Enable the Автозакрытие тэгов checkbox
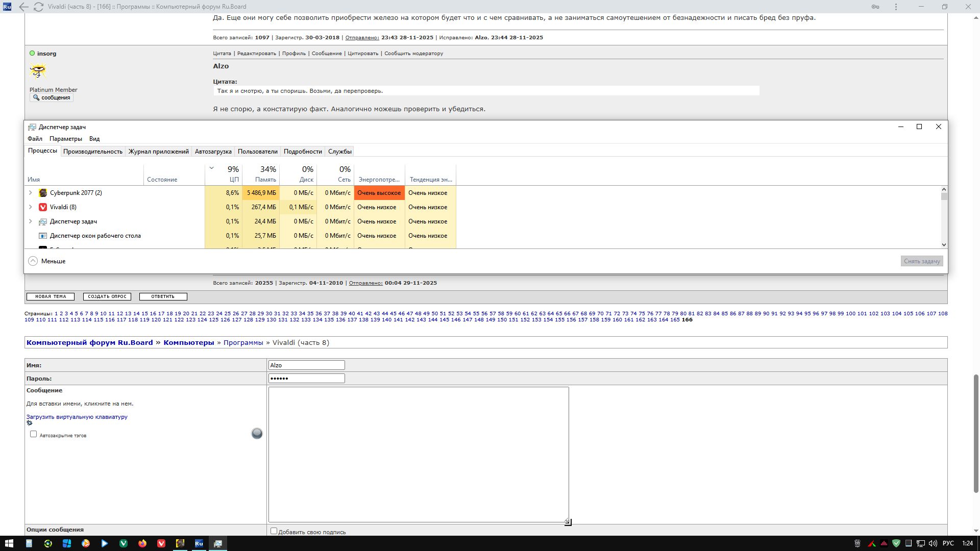The width and height of the screenshot is (980, 551). (34, 434)
